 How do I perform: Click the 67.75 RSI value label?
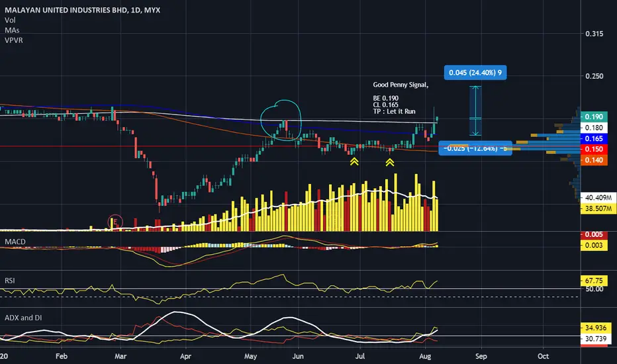(594, 281)
